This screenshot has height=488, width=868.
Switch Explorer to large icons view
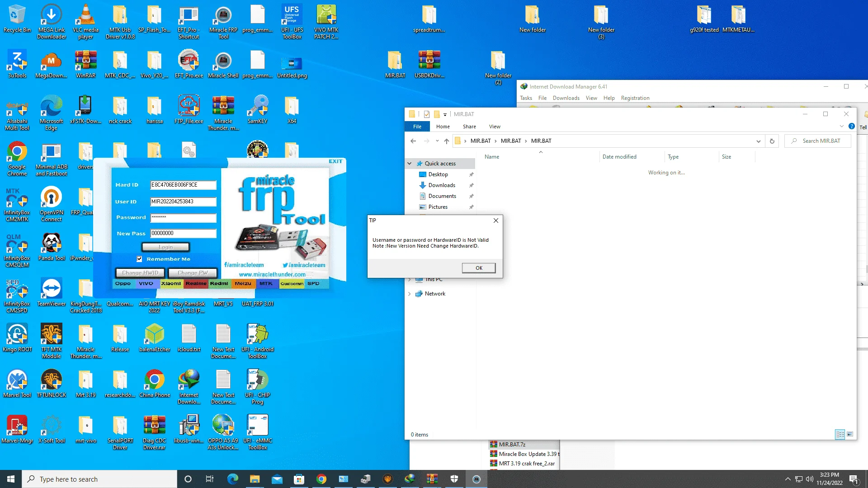click(x=850, y=434)
